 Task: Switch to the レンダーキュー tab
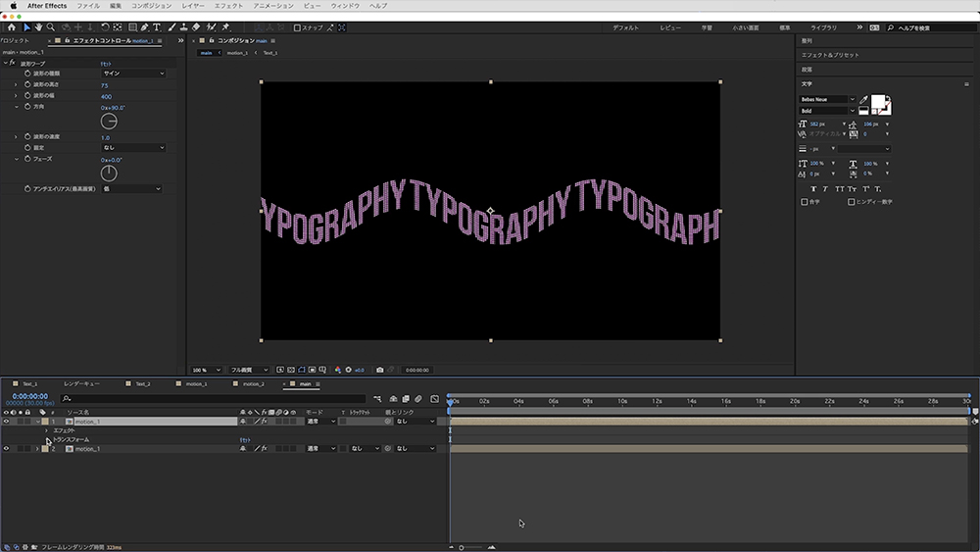(x=81, y=384)
